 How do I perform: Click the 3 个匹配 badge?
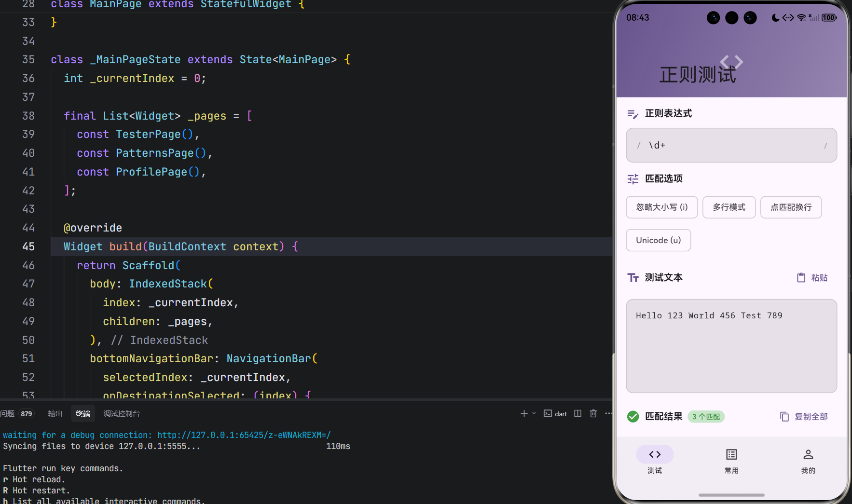(x=706, y=416)
